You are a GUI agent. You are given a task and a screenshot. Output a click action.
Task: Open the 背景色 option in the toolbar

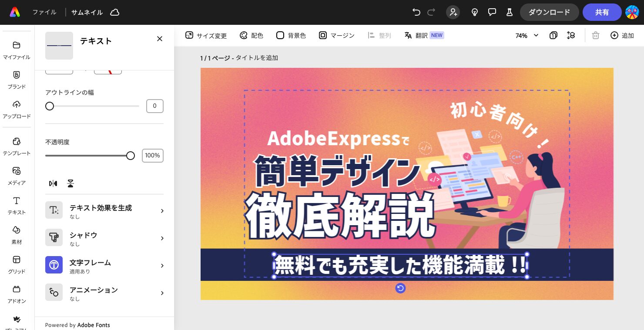click(x=291, y=35)
